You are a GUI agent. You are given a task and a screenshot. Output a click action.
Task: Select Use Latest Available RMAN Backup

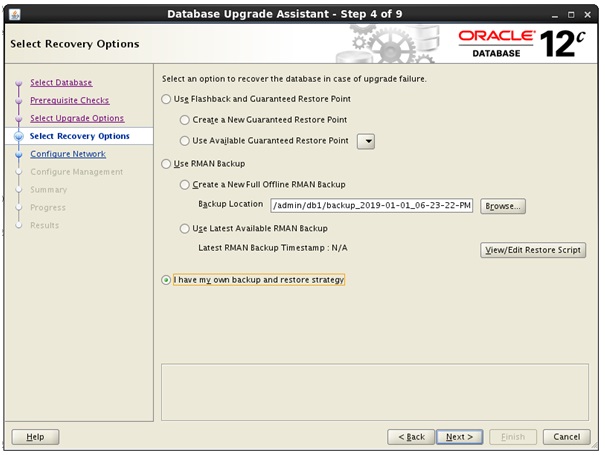tap(184, 229)
